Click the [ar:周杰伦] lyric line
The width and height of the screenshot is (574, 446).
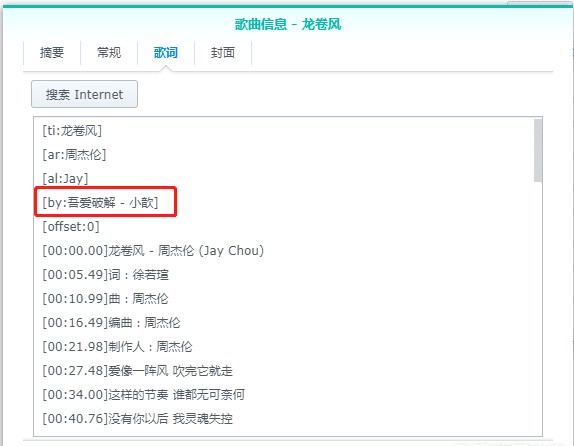click(74, 155)
